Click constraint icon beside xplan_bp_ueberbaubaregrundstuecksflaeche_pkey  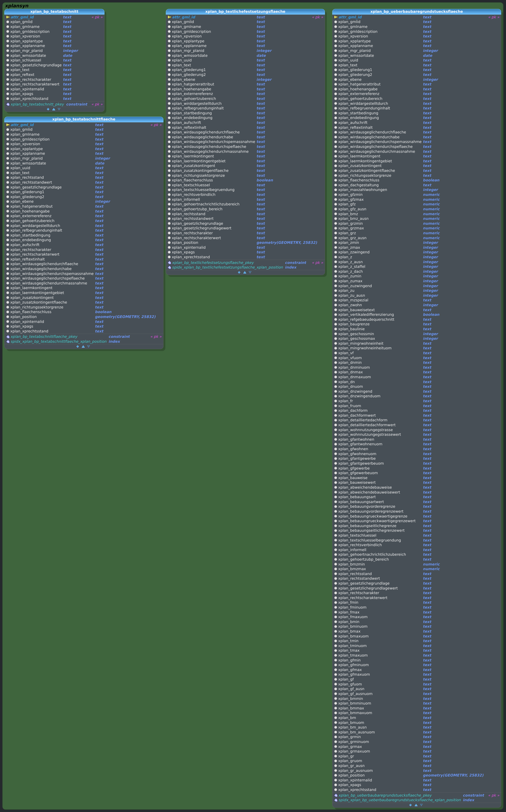336,795
